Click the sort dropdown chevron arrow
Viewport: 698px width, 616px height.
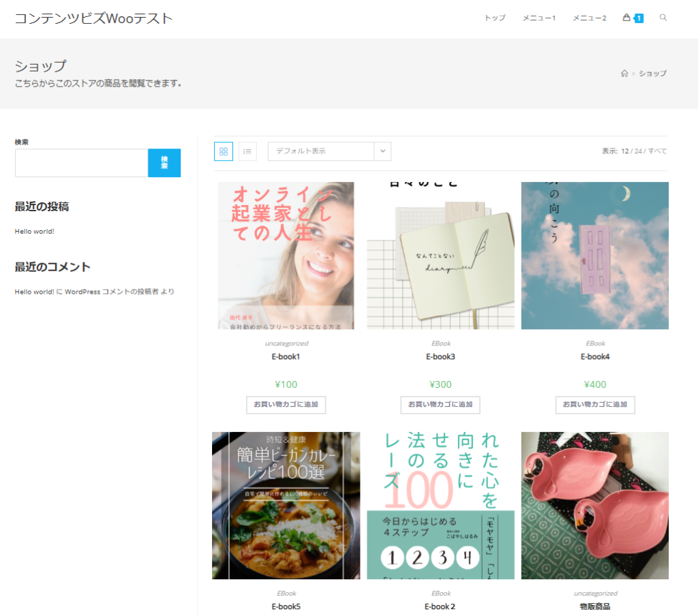coord(382,151)
